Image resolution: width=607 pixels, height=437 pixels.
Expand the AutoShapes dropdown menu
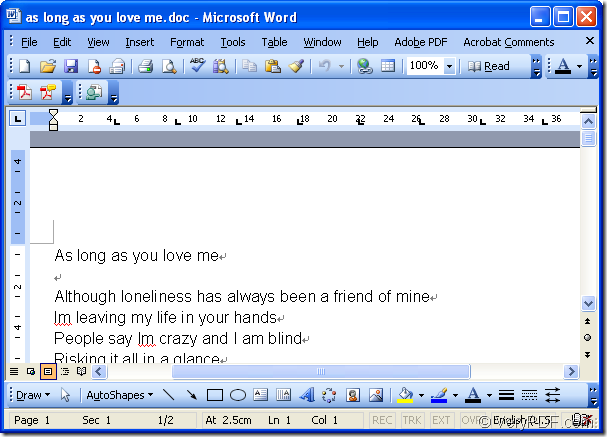click(x=119, y=395)
